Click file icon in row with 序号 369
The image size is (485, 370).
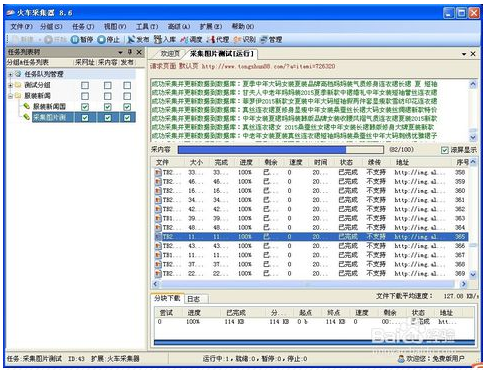click(158, 273)
